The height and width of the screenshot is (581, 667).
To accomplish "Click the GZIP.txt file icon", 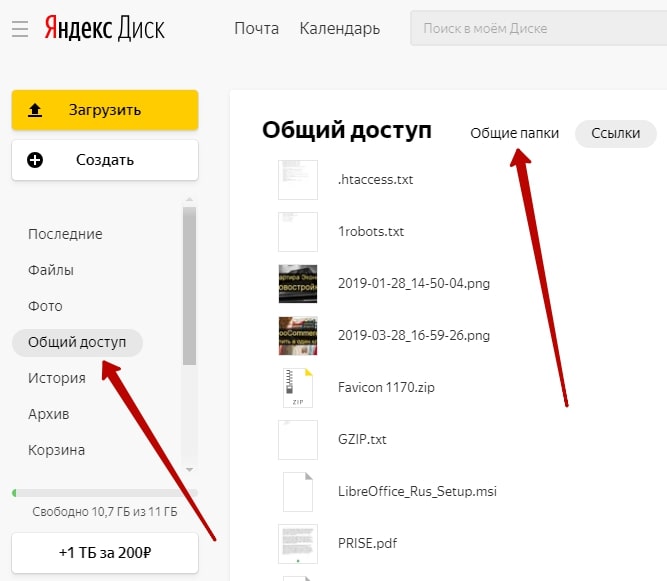I will coord(297,439).
